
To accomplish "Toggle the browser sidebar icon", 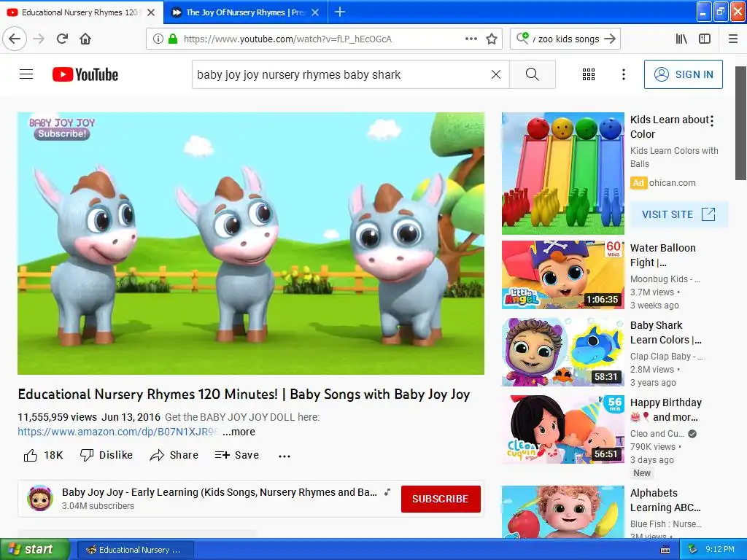I will (x=705, y=39).
